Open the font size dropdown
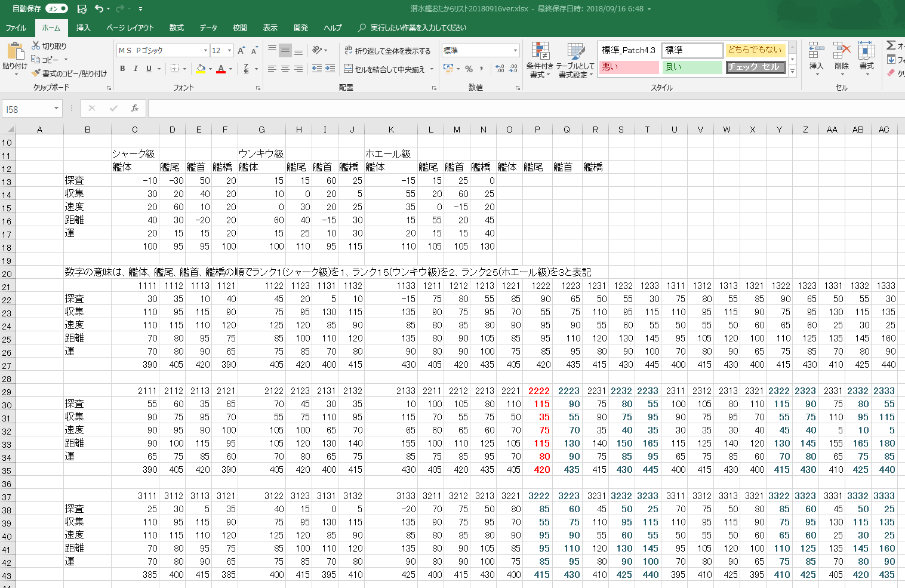905x588 pixels. point(229,51)
